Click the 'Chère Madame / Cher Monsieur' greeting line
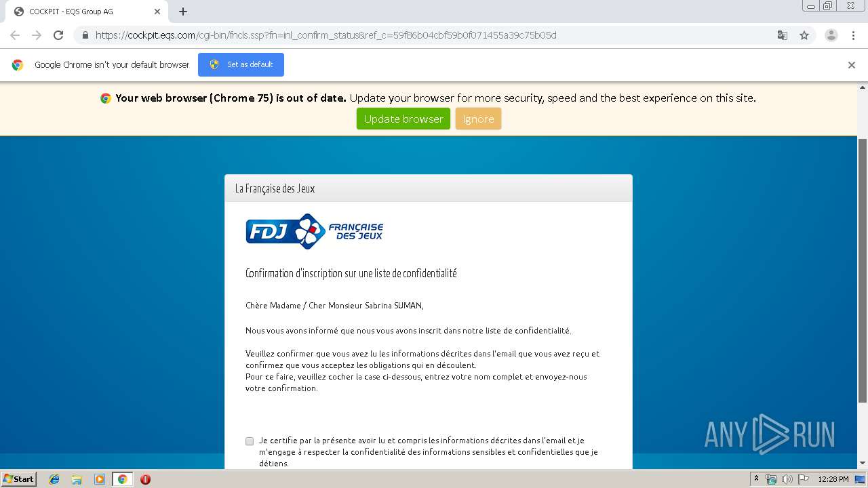This screenshot has height=488, width=868. pyautogui.click(x=334, y=306)
